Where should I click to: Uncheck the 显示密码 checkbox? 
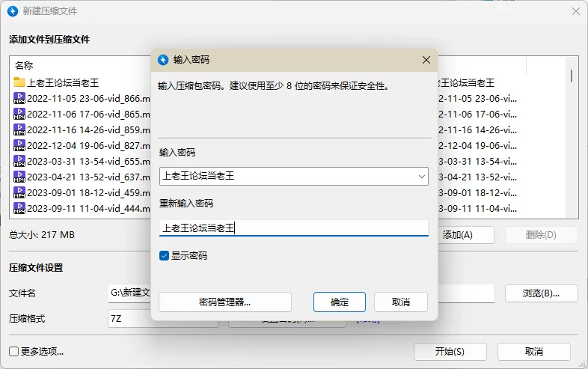[165, 256]
